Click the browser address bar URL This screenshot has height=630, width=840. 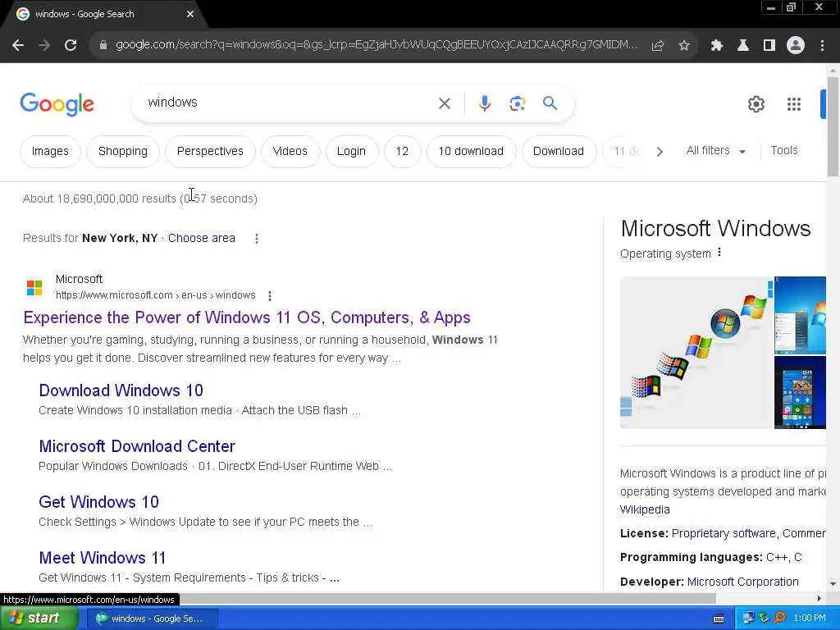coord(376,45)
